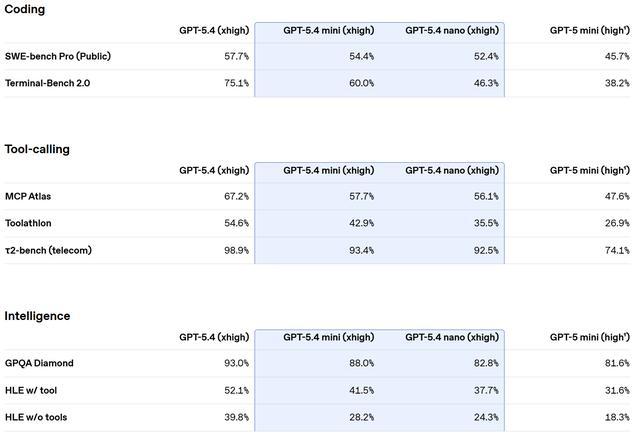Screen dimensions: 640x435
Task: Click GPT-5 mini (high) header under Intelligence
Action: pos(589,337)
